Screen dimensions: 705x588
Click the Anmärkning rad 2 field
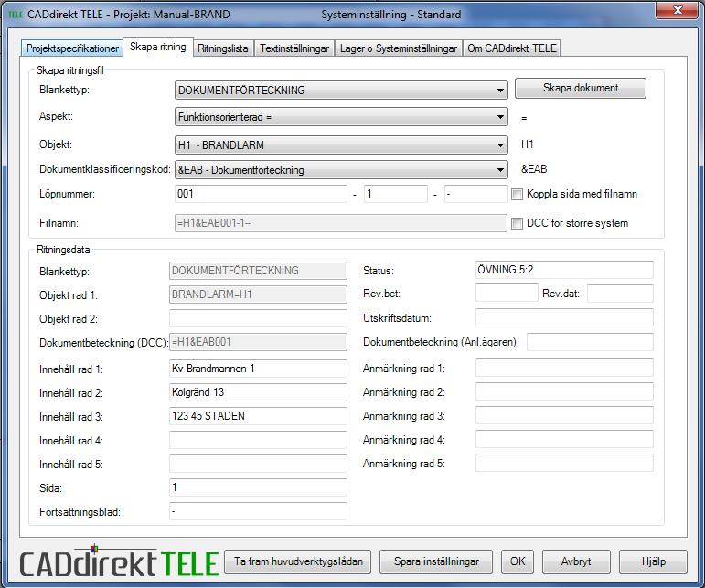click(x=564, y=391)
